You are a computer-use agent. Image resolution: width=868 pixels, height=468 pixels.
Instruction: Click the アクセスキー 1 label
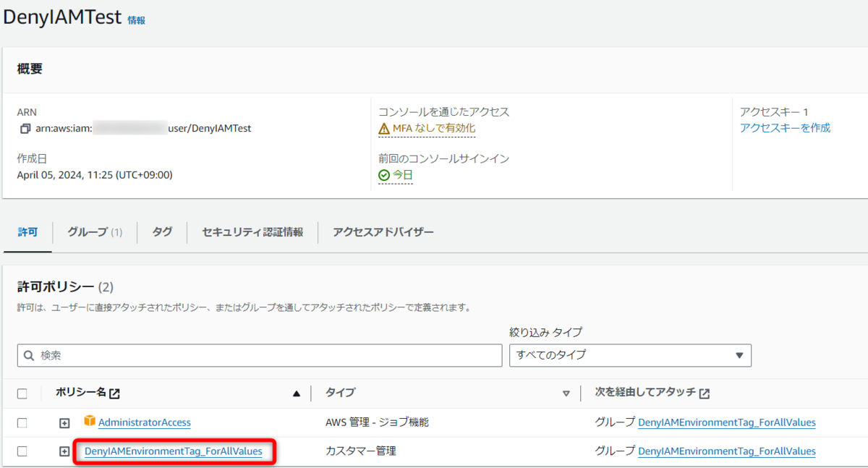(774, 111)
